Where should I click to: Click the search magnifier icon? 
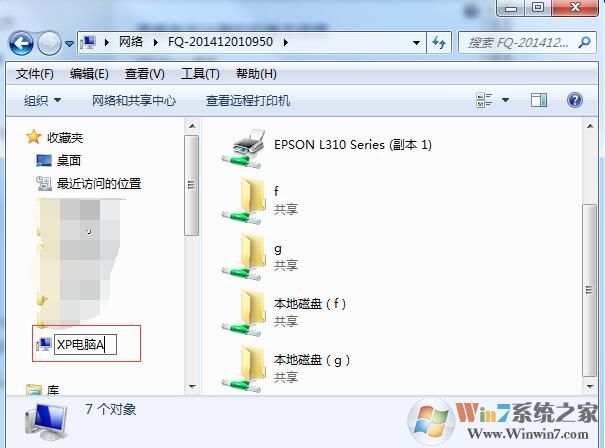584,42
